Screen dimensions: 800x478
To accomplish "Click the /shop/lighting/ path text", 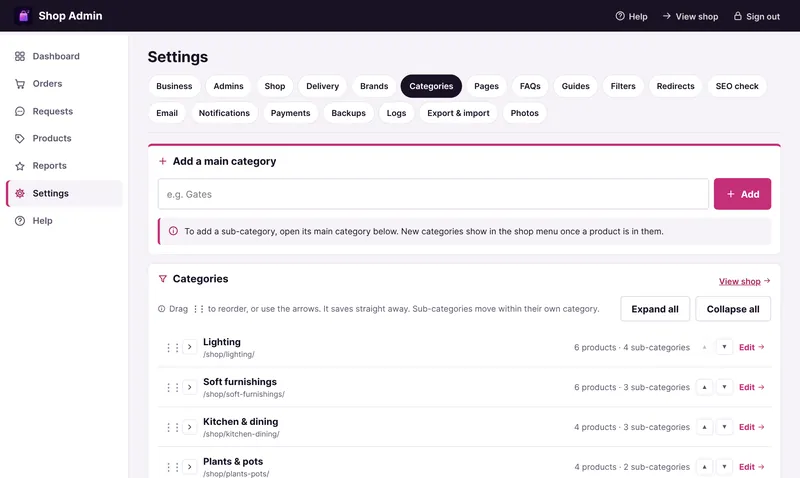I will click(229, 355).
